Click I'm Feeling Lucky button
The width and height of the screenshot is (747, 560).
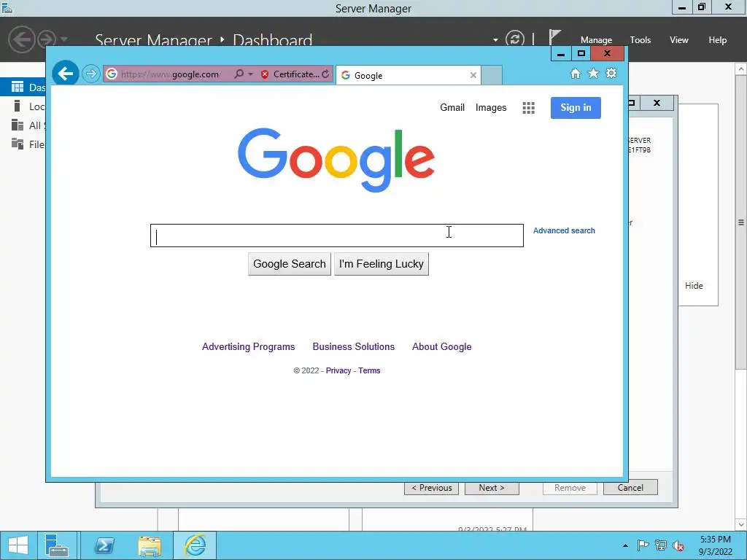coord(381,264)
